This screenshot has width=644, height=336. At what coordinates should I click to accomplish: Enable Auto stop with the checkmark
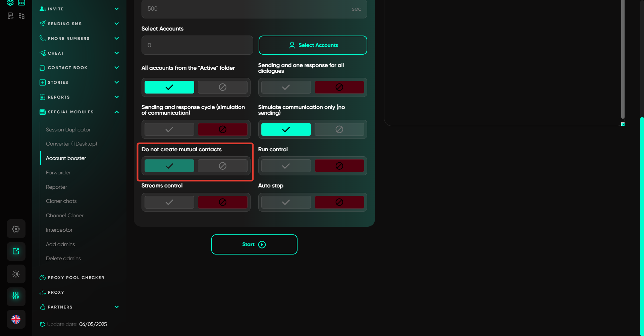[x=286, y=202]
